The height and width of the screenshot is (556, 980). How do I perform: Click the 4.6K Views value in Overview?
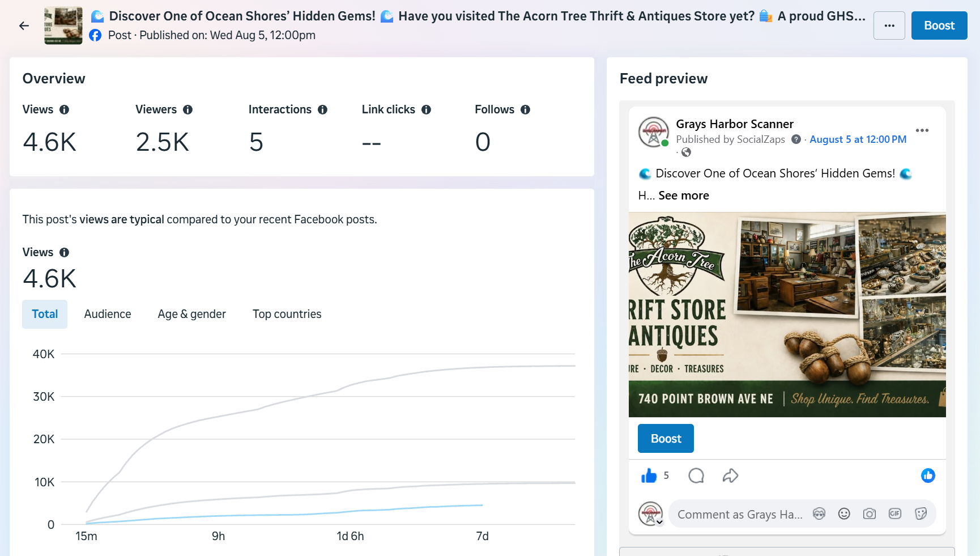pos(50,142)
